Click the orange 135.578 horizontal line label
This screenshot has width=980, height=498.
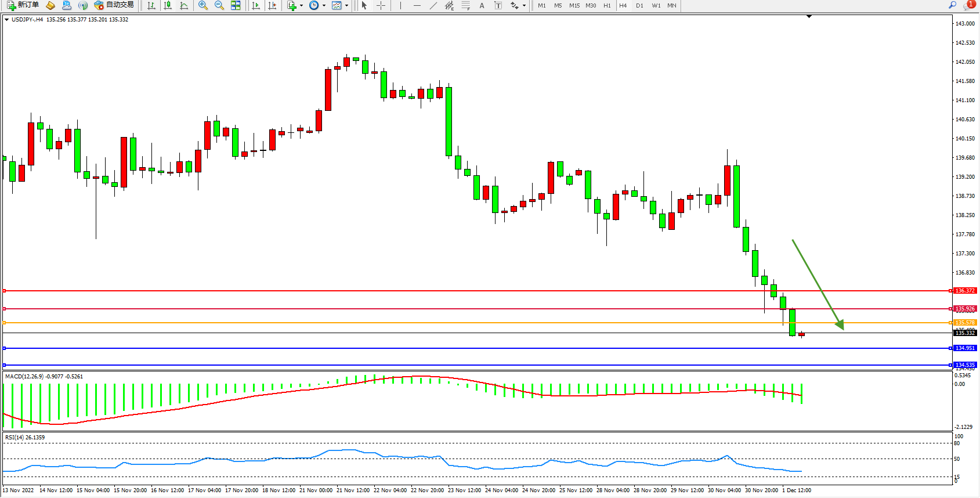pos(965,323)
